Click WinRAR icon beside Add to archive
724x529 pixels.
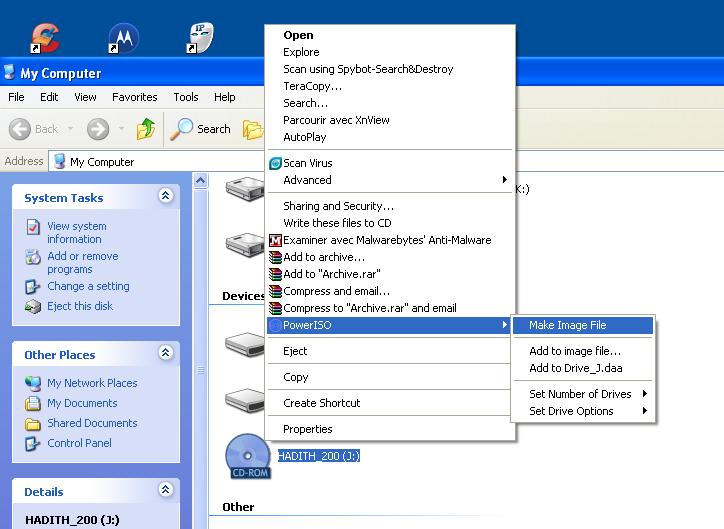point(275,257)
